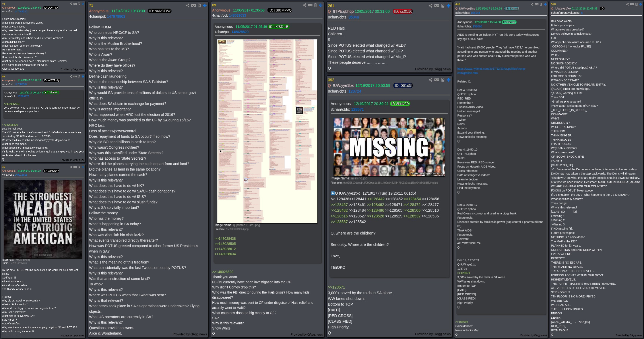Click the image file icon on post 520
Image resolution: width=644 pixels, height=339 pixels.
(x=637, y=4)
